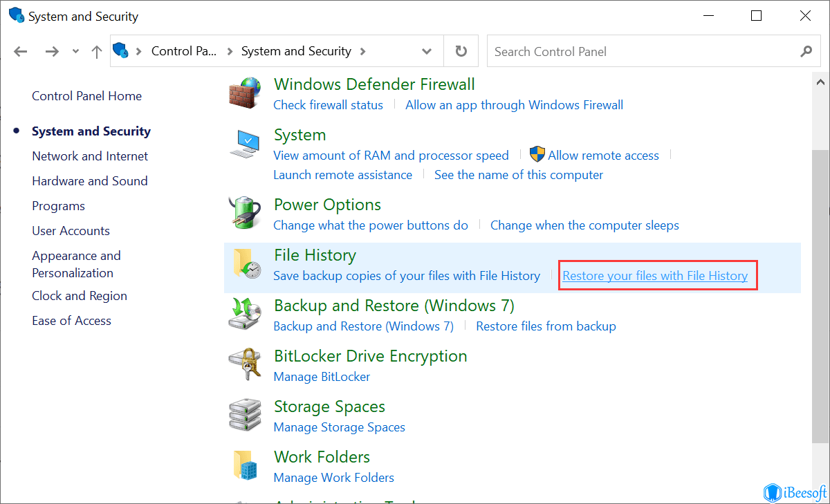Click Manage BitLocker
This screenshot has width=830, height=504.
(x=322, y=377)
